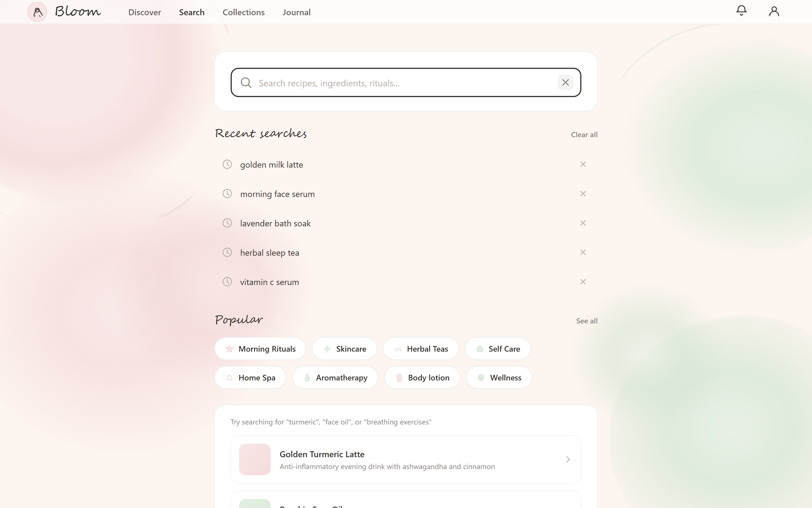812x508 pixels.
Task: Remove 'vitamin c serum' recent search
Action: [583, 282]
